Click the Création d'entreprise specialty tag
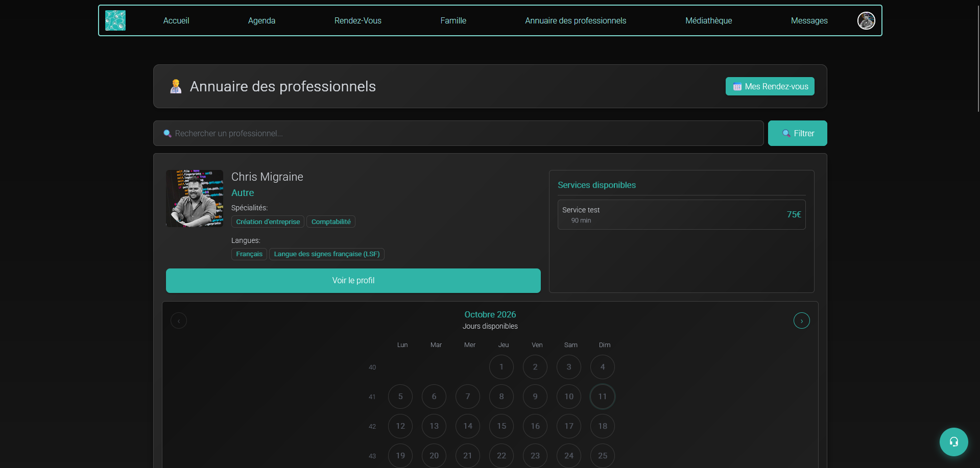 [268, 221]
